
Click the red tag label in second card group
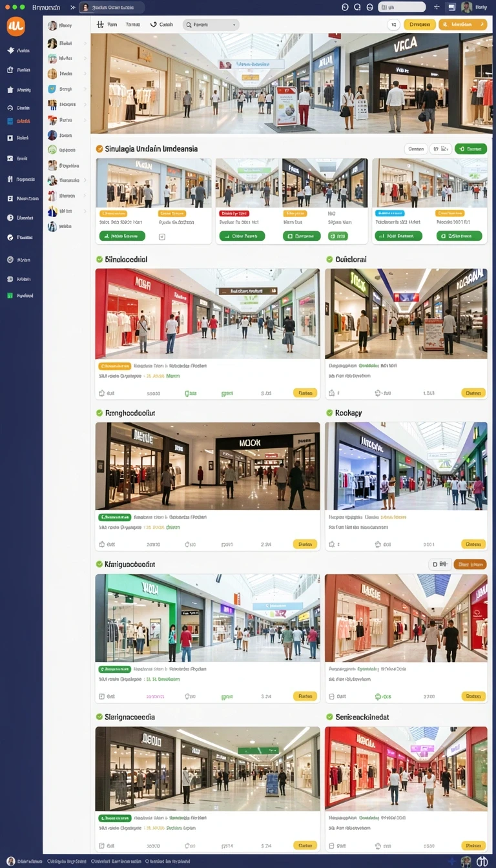(x=234, y=213)
